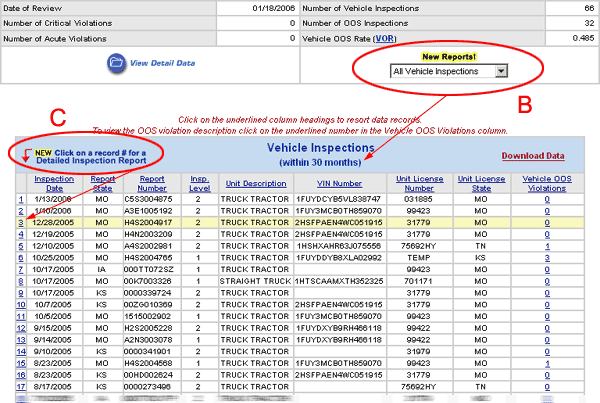Click the View Detail Data folder icon

tap(116, 63)
